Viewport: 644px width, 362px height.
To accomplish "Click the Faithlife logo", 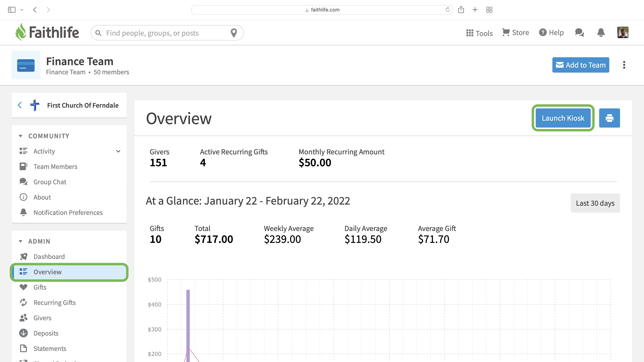I will (x=47, y=32).
